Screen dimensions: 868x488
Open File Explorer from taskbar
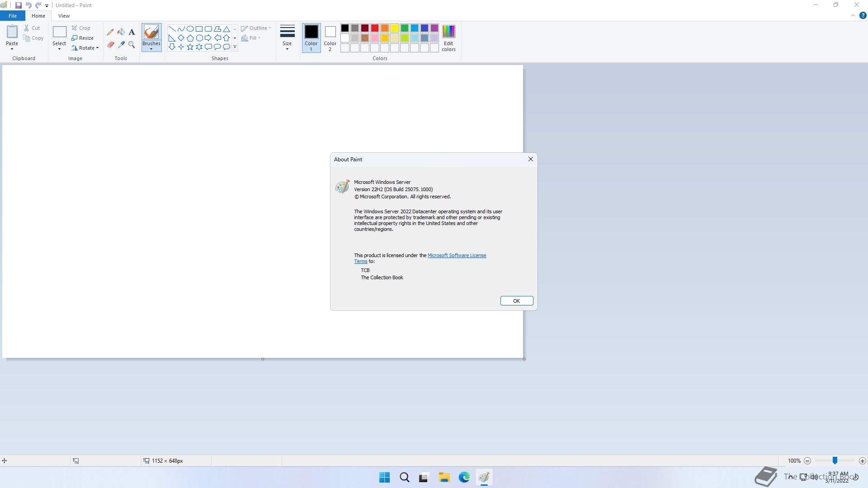[444, 478]
